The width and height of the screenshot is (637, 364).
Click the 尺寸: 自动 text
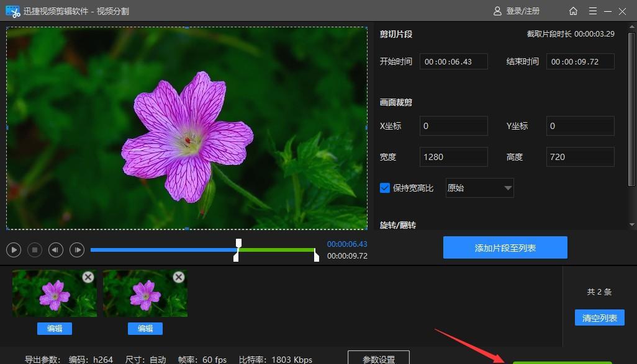[145, 360]
